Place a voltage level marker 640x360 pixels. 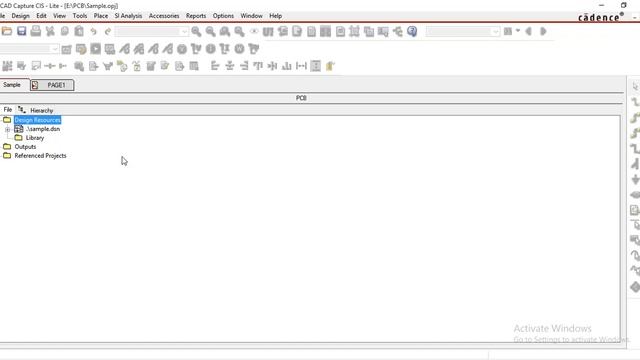point(124,49)
